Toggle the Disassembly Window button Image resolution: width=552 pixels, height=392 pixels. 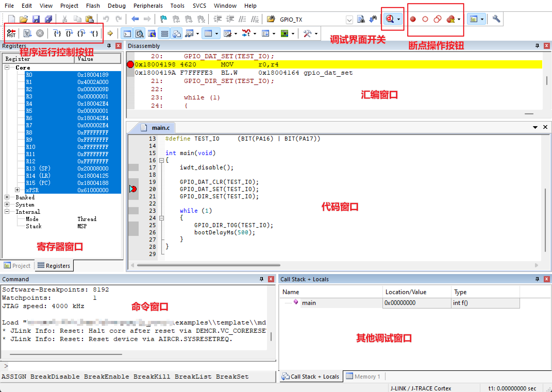139,34
